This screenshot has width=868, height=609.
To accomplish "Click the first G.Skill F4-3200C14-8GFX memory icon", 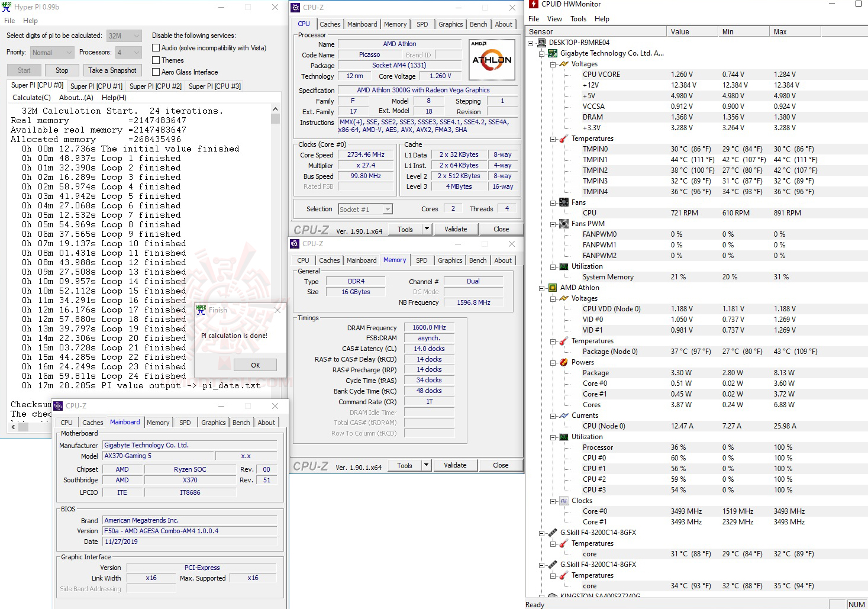I will click(553, 533).
